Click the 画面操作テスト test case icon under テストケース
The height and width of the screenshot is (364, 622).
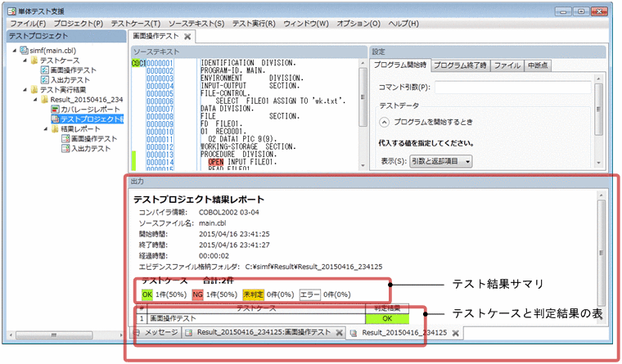click(45, 70)
